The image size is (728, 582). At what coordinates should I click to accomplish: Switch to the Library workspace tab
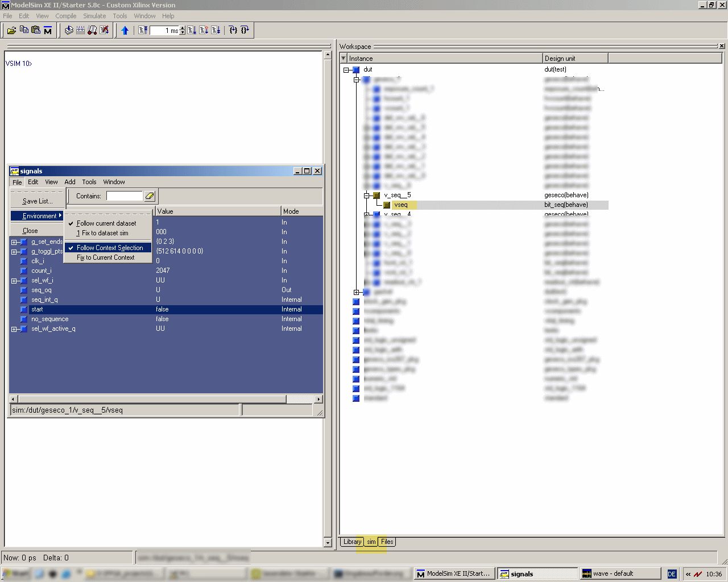[352, 542]
